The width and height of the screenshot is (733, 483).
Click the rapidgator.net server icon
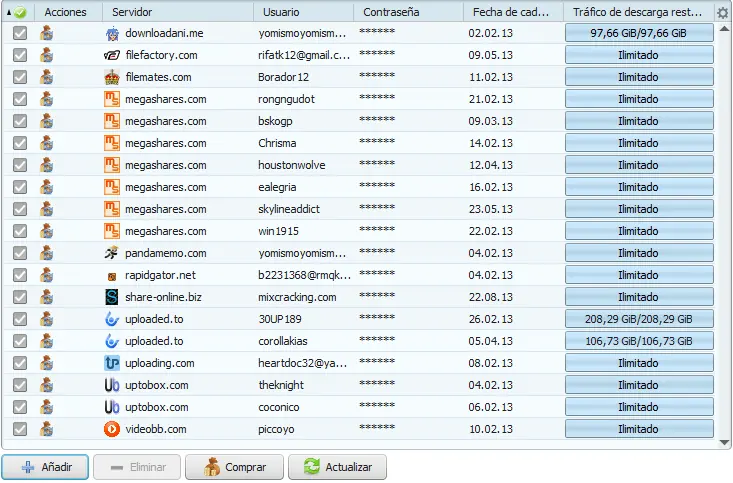(112, 277)
